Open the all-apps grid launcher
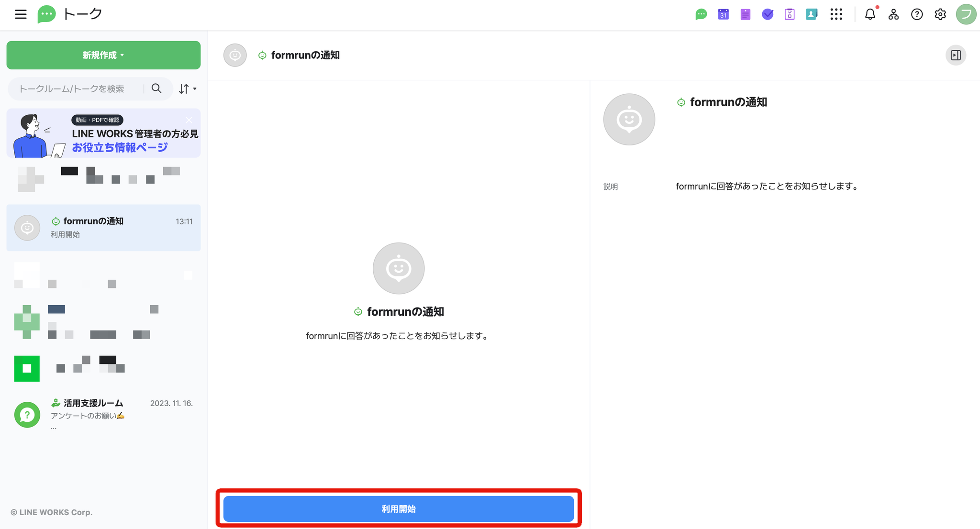 click(x=836, y=14)
